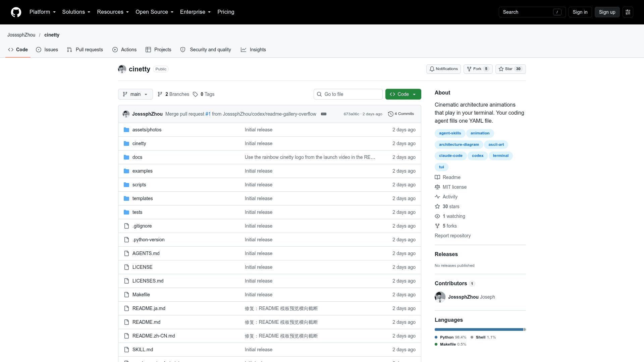
Task: Click the tag icon next to 0 Tags
Action: point(195,94)
